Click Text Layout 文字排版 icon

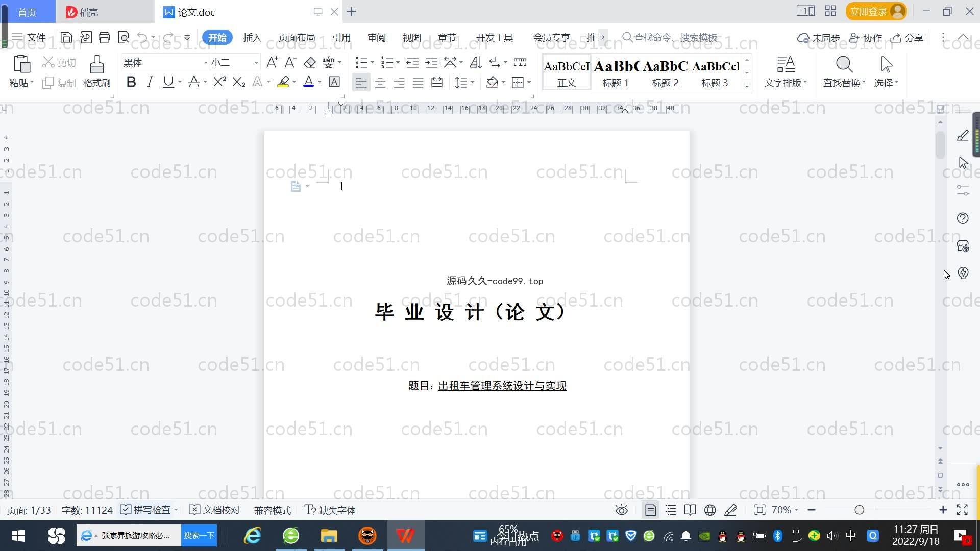coord(786,64)
